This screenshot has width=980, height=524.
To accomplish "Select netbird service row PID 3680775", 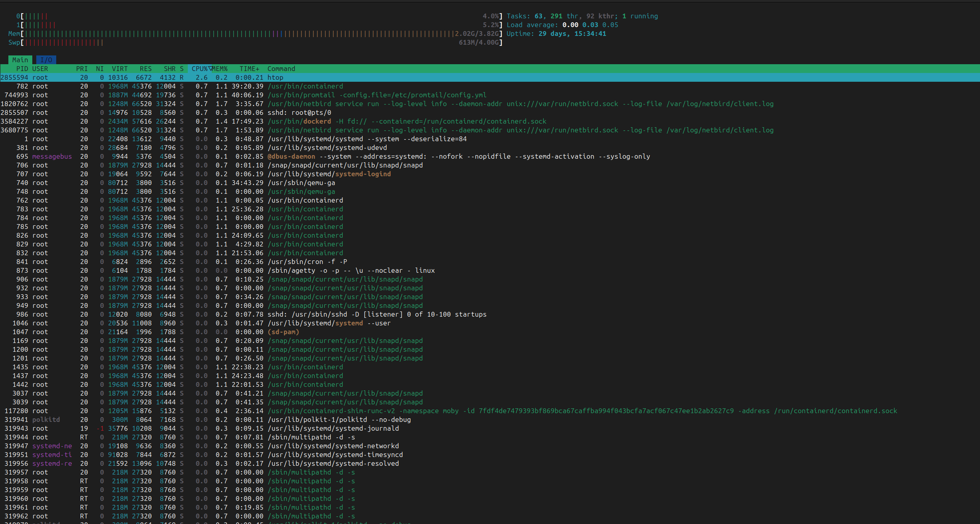I will [x=490, y=130].
